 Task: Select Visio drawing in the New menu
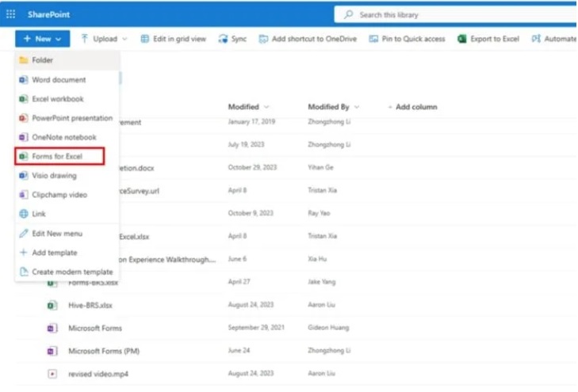[67, 175]
